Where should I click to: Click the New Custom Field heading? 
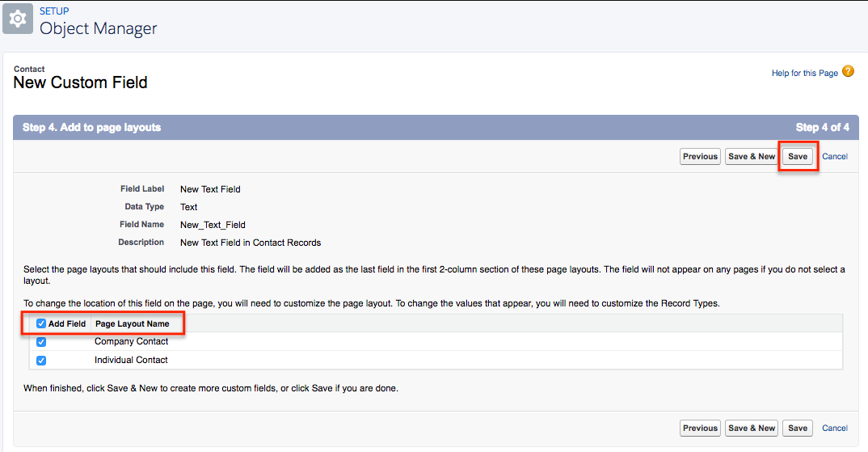coord(80,82)
